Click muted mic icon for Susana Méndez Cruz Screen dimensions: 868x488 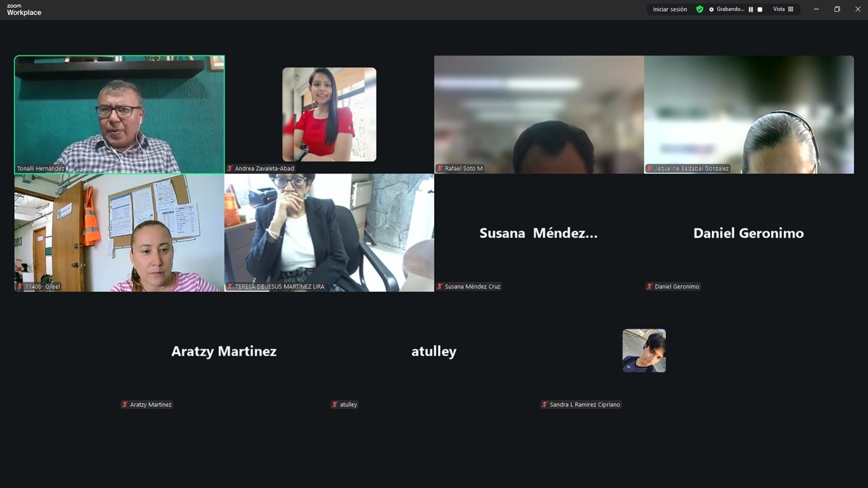[x=439, y=287]
